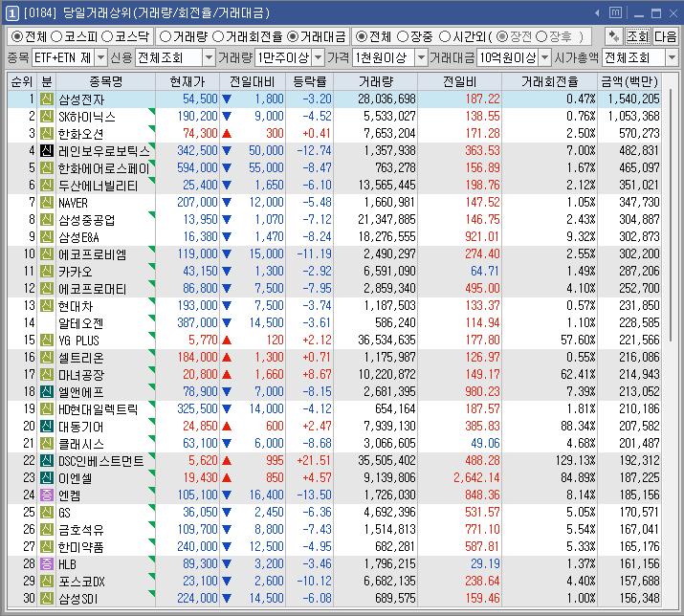
Task: Click the 조회 query button
Action: (x=638, y=36)
